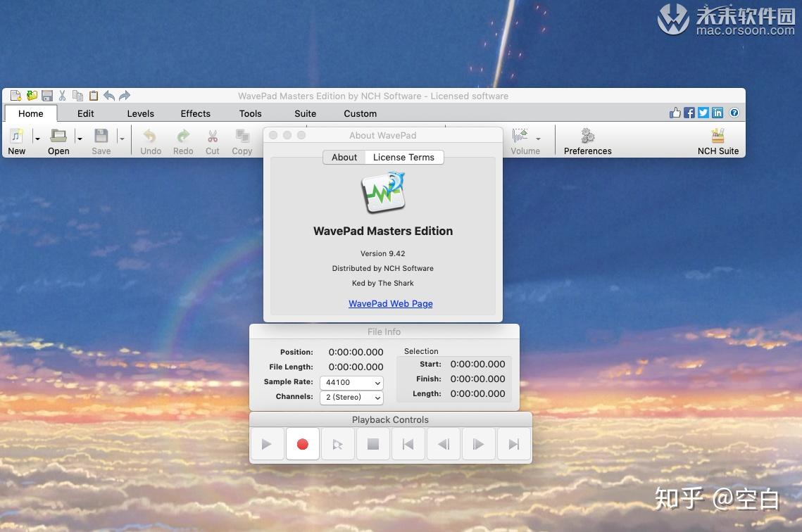Image resolution: width=802 pixels, height=532 pixels.
Task: Open the WavePad Web Page link
Action: [x=390, y=303]
